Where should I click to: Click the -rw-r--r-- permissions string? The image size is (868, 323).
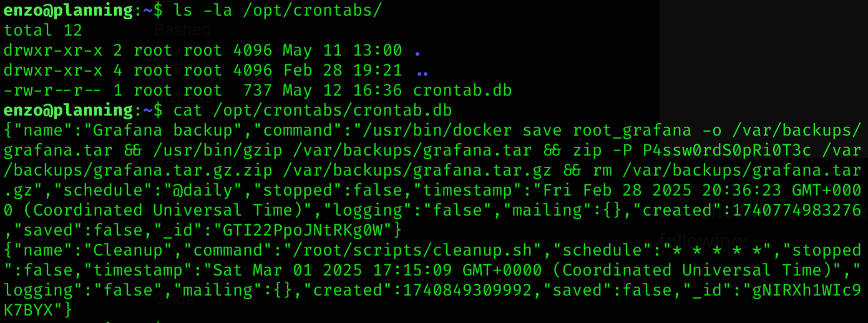pos(53,90)
